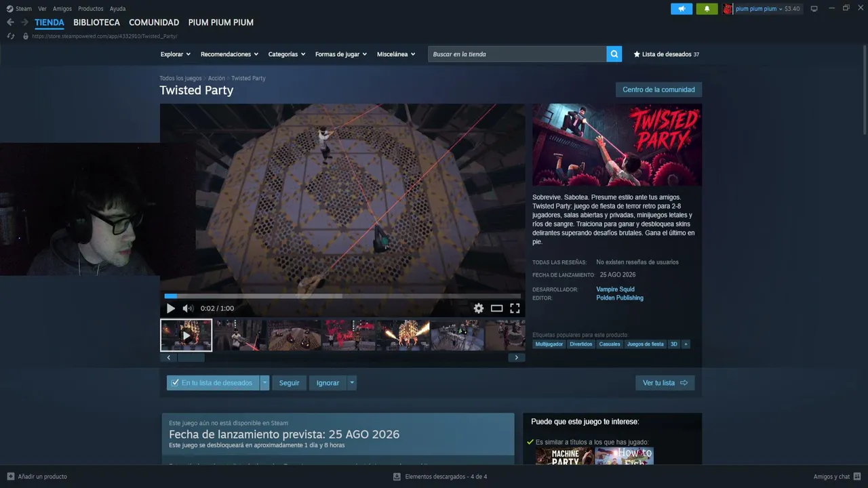Switch to the BIBLIOTECA tab
The height and width of the screenshot is (488, 868).
pos(97,22)
